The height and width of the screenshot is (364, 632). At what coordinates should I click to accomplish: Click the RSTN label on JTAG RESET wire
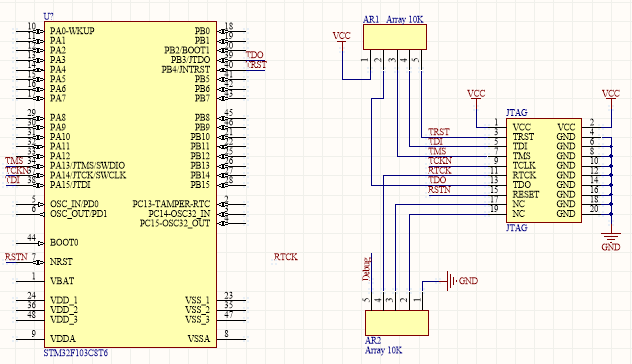439,190
